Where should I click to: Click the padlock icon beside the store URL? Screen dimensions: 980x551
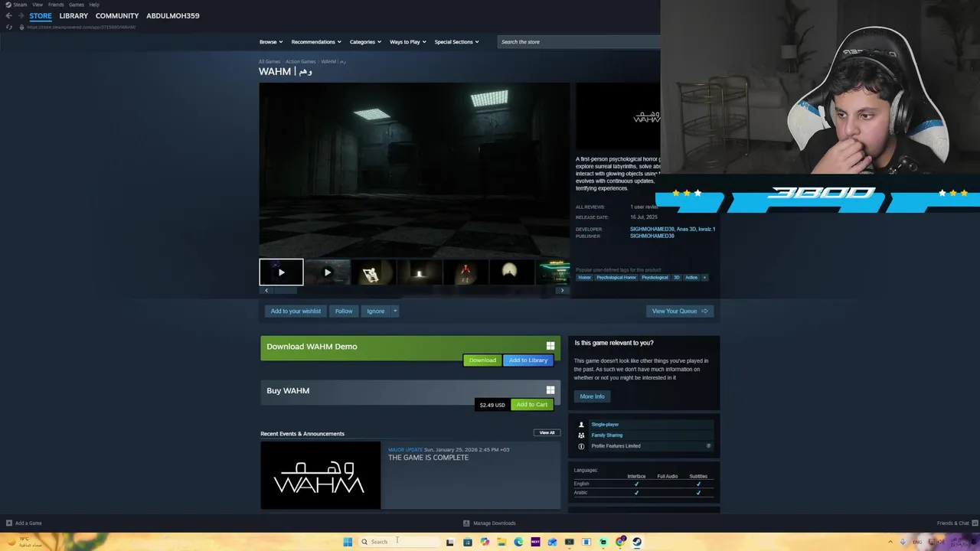[21, 27]
